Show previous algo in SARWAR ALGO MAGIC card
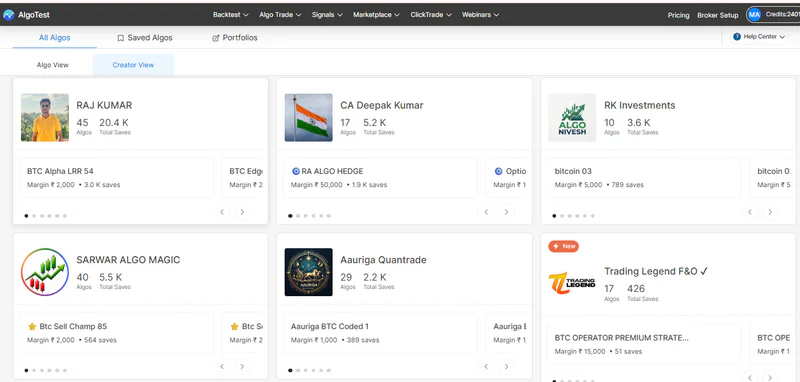800x382 pixels. pyautogui.click(x=222, y=366)
